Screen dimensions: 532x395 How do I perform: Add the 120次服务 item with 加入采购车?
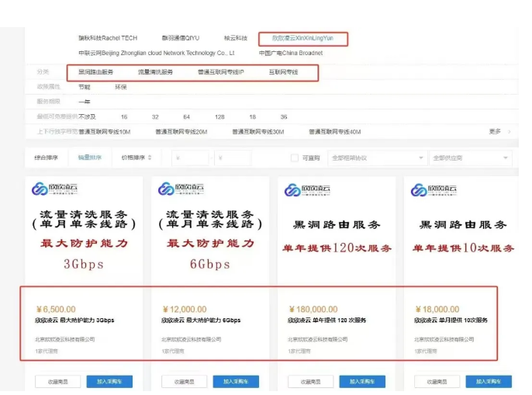click(362, 382)
